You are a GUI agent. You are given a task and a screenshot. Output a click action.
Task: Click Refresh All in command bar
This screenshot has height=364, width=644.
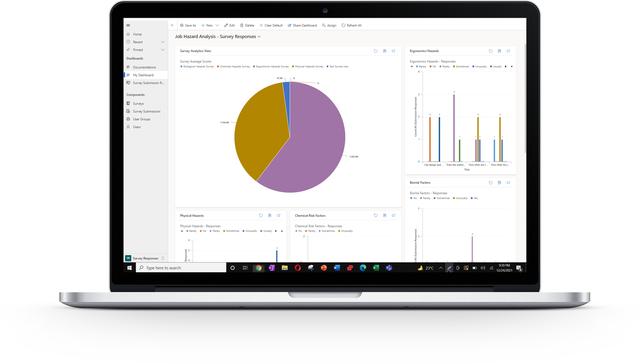(x=351, y=25)
